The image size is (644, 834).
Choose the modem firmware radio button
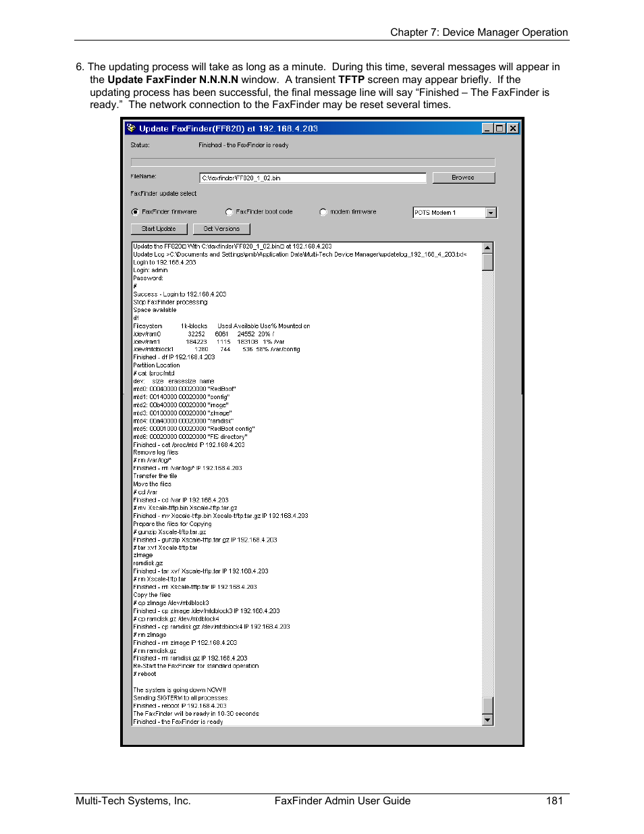click(323, 212)
